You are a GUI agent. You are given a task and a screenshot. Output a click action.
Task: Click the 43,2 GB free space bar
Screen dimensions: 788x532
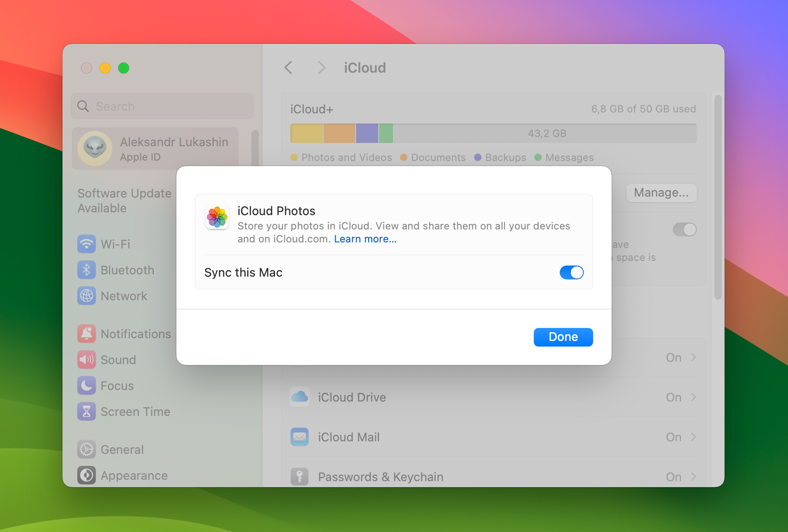(x=545, y=133)
